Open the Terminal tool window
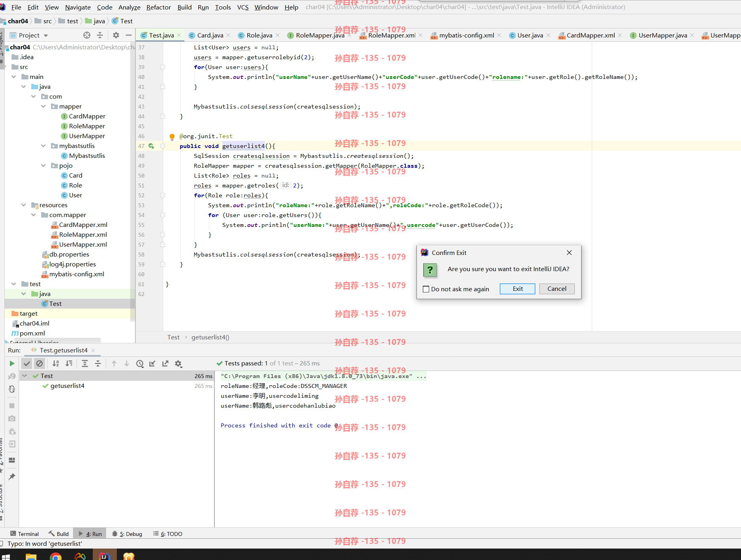The width and height of the screenshot is (741, 560). pos(24,534)
